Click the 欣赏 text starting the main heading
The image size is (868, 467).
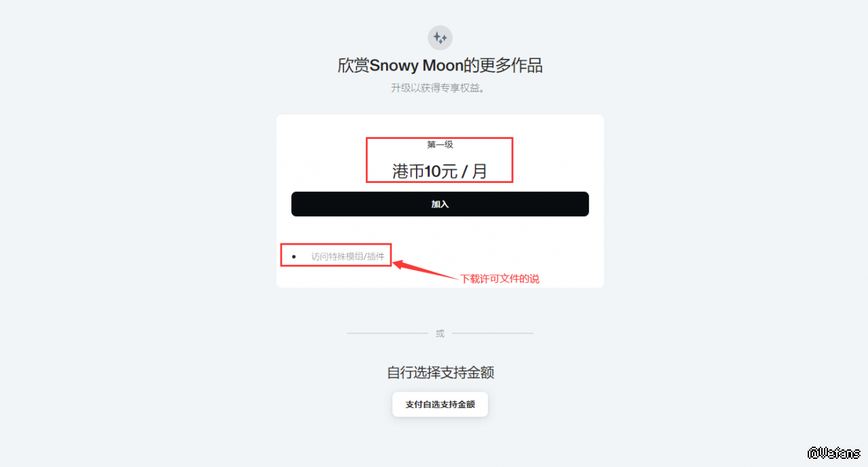pyautogui.click(x=354, y=66)
